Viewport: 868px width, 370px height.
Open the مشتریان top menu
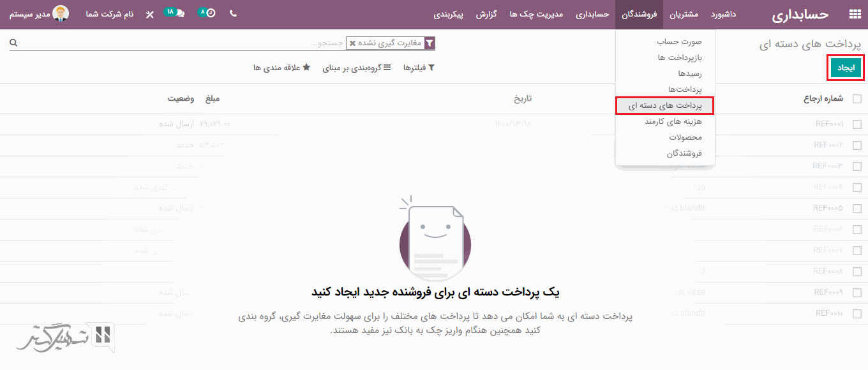[684, 14]
